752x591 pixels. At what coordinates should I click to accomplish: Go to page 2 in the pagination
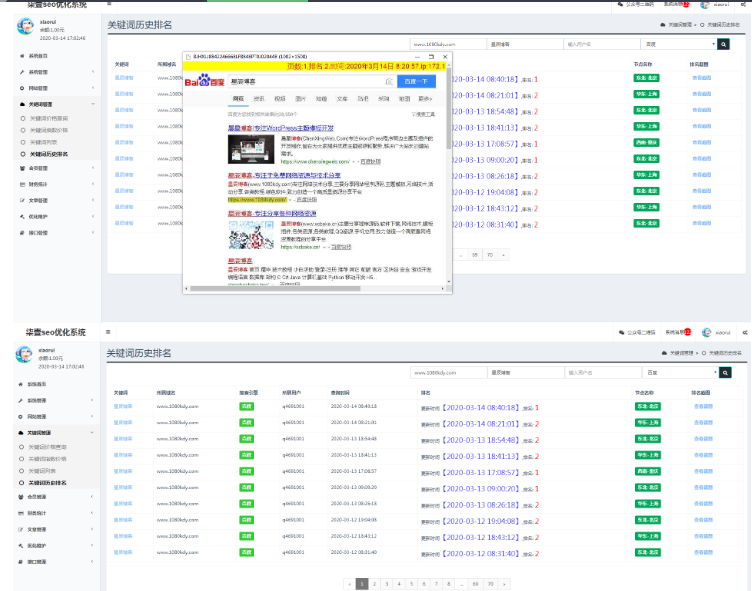coord(373,583)
